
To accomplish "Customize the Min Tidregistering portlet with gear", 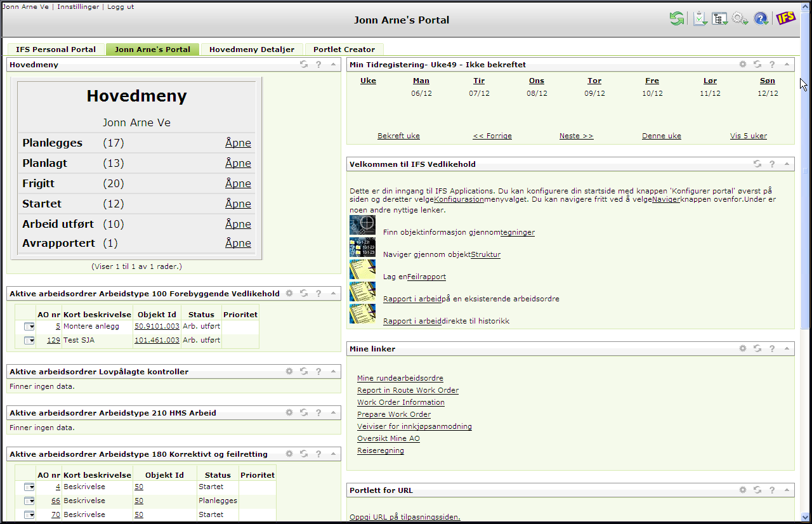I will (x=743, y=64).
